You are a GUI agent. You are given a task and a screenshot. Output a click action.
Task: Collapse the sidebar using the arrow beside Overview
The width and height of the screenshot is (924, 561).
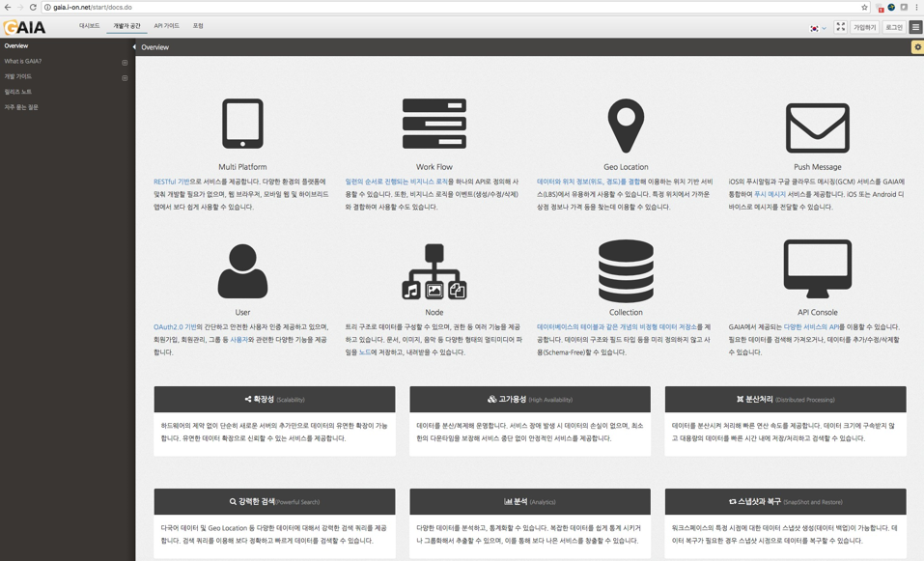click(134, 47)
